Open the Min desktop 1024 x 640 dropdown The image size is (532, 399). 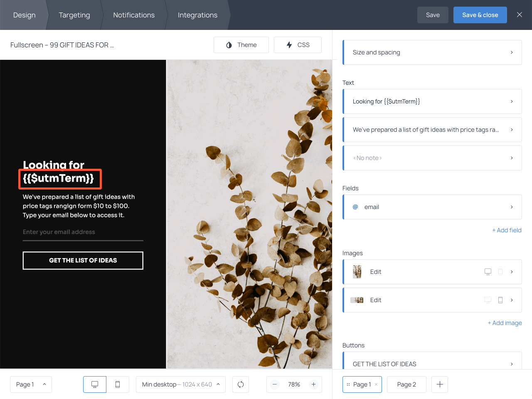click(180, 384)
